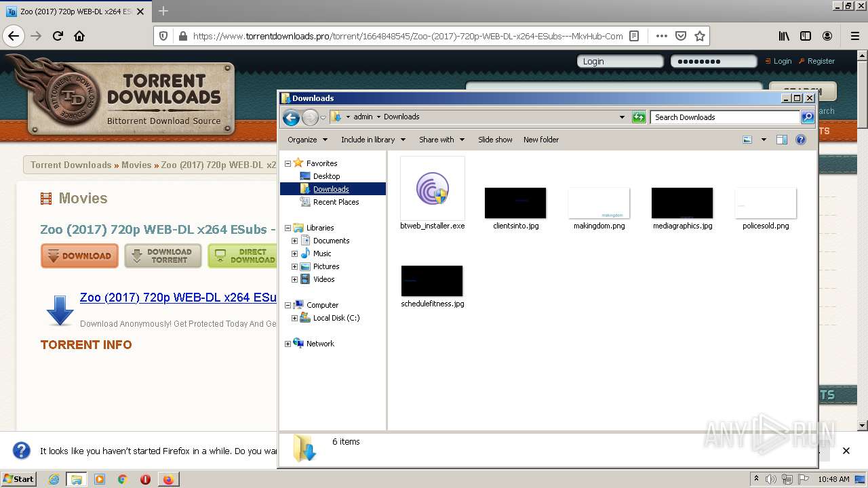Click DIRECT DOWNLOAD button
Viewport: 868px width, 488px height.
pos(243,256)
